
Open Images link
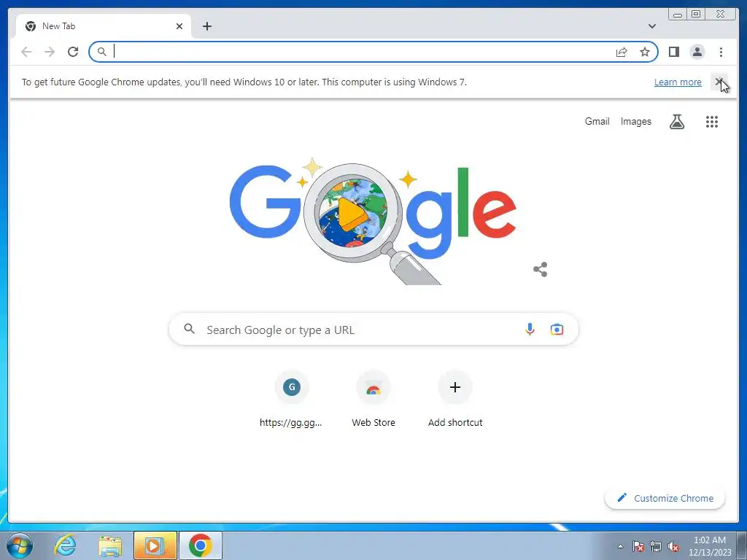(635, 122)
